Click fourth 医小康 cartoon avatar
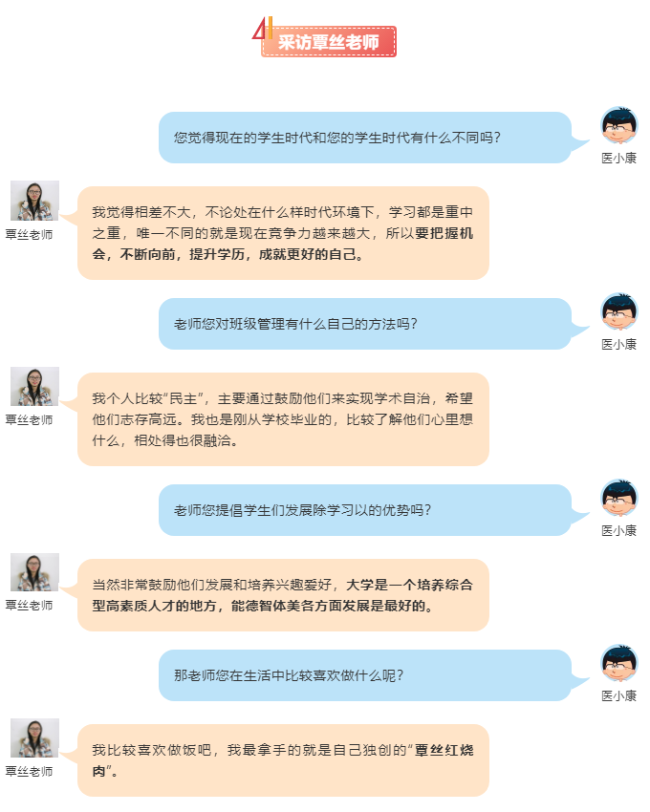Image resolution: width=650 pixels, height=812 pixels. click(x=618, y=663)
